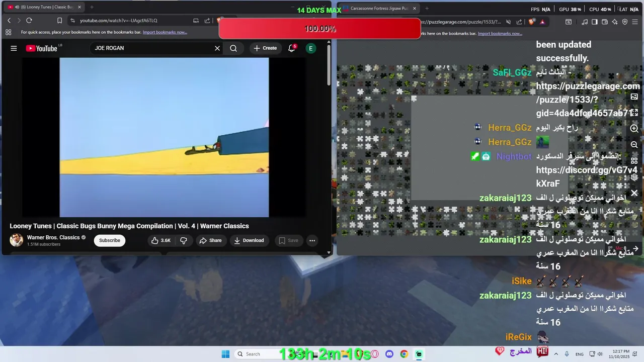
Task: Click the cast/install icon in YouTube address bar
Action: 196,21
